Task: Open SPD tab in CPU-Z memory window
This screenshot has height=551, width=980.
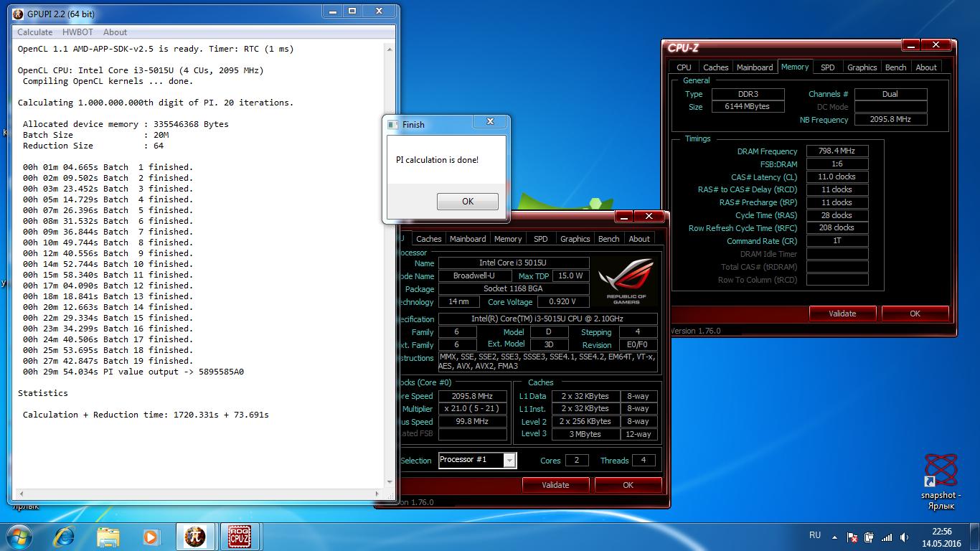Action: pyautogui.click(x=827, y=67)
